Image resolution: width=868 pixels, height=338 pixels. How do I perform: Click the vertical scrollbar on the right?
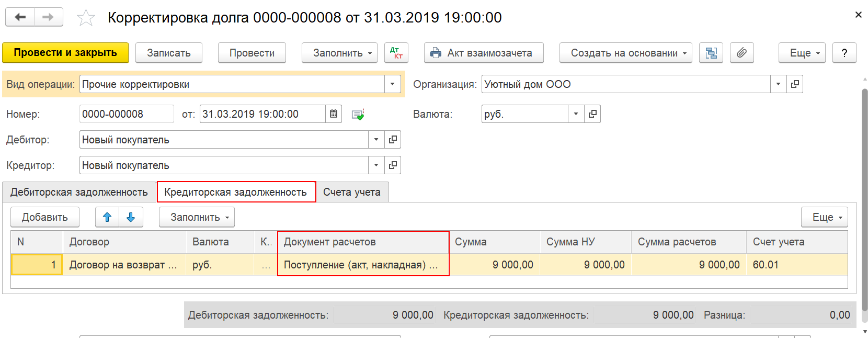(x=864, y=199)
